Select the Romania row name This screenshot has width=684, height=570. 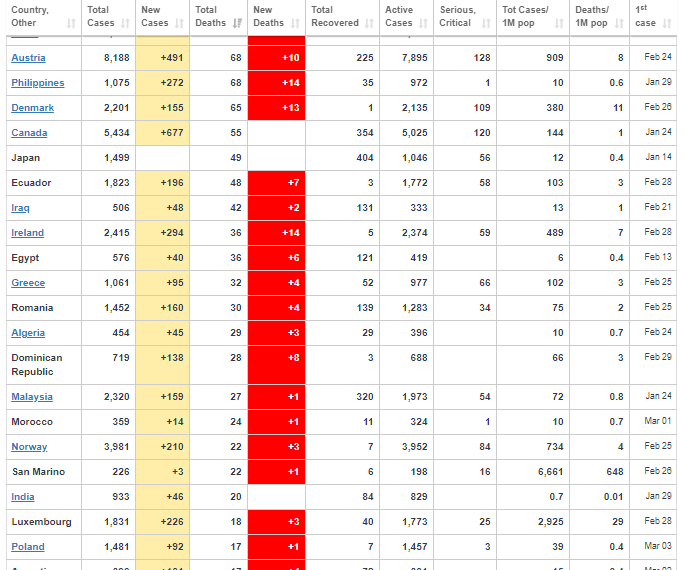click(x=32, y=307)
